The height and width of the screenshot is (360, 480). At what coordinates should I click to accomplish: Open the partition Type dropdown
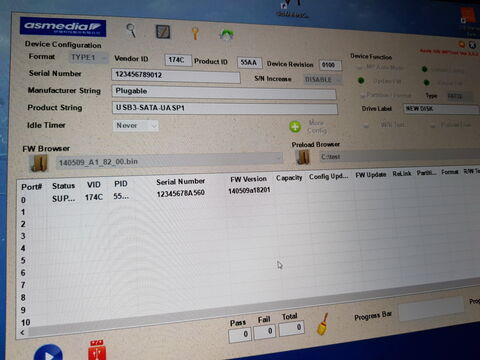(460, 96)
